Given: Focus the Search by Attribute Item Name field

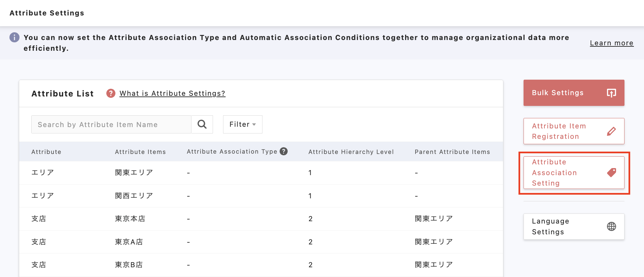Looking at the screenshot, I should pyautogui.click(x=111, y=124).
